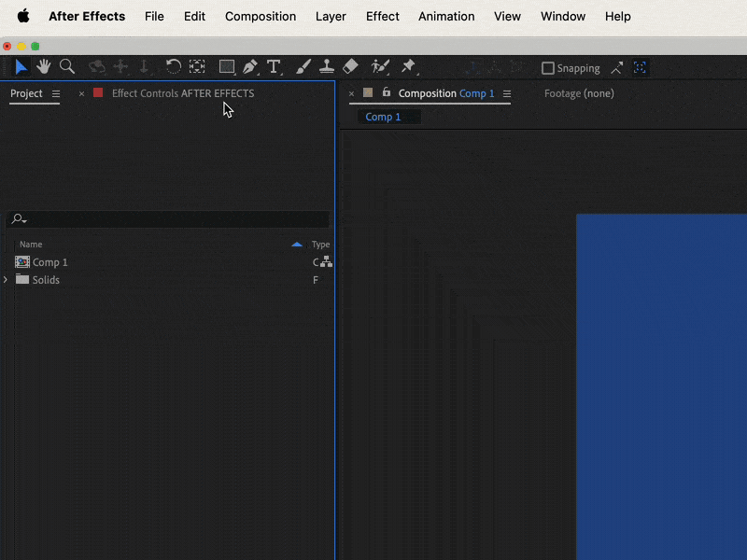Switch to Footage (none) tab

pyautogui.click(x=579, y=93)
